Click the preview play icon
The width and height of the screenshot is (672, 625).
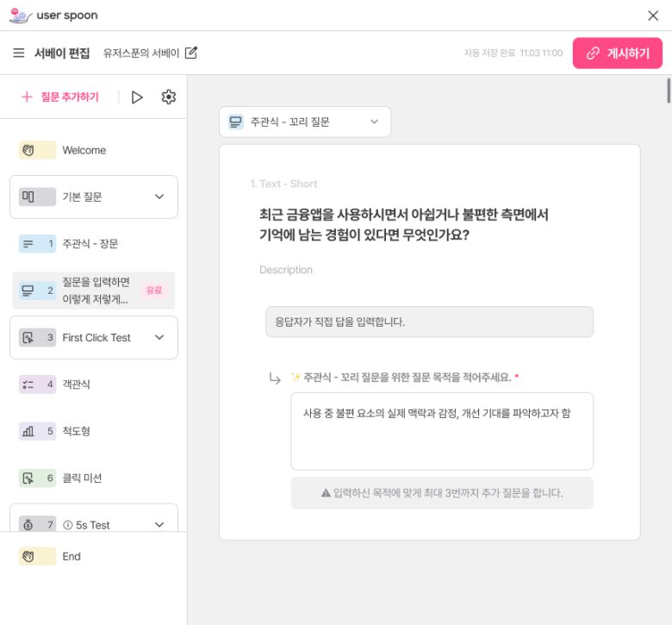pyautogui.click(x=137, y=97)
